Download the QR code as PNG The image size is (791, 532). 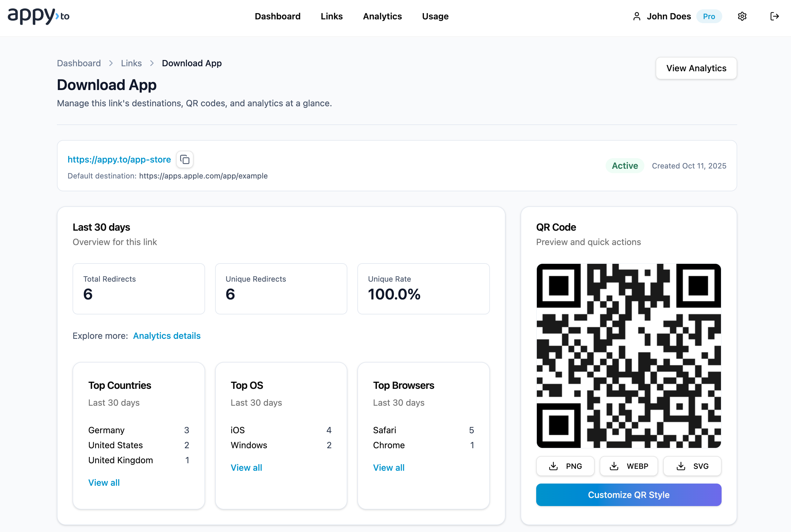click(565, 466)
